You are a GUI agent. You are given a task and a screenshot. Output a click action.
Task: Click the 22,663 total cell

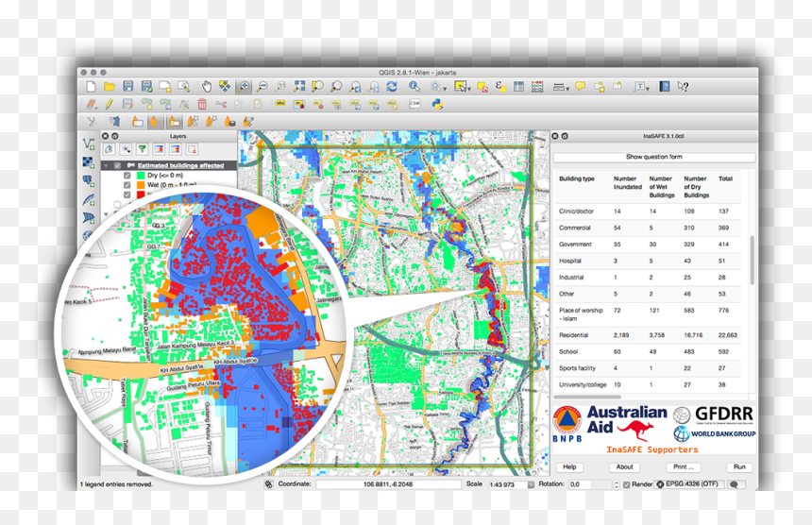(x=728, y=335)
